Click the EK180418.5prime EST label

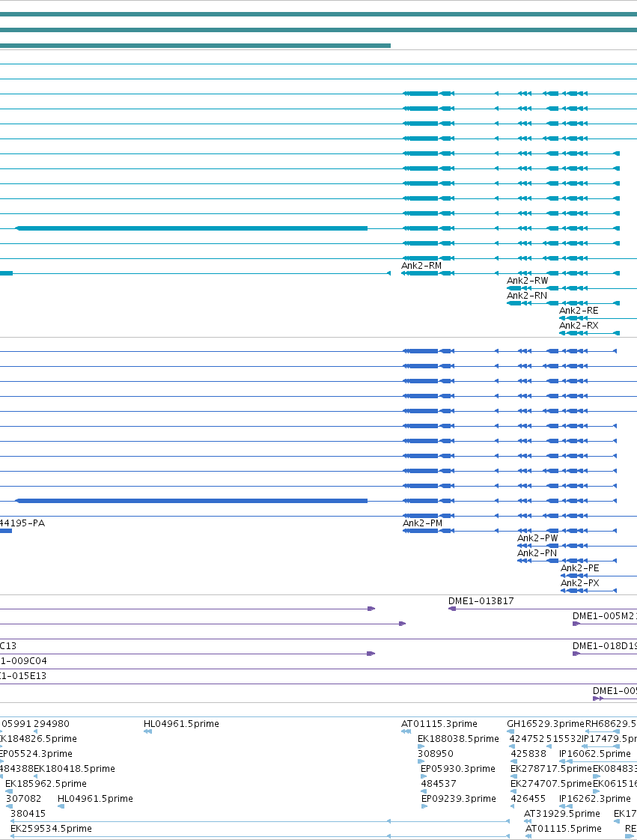point(74,770)
